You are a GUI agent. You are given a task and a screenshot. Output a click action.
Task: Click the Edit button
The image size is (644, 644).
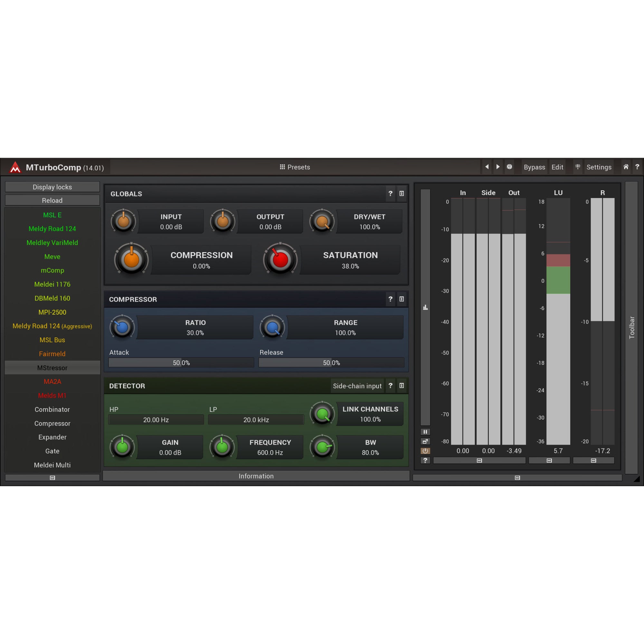[557, 167]
